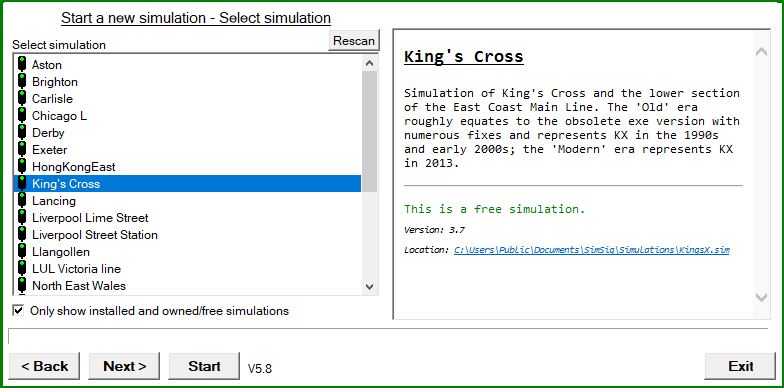Click the simulation list scroll up arrow
This screenshot has height=388, width=784.
370,64
